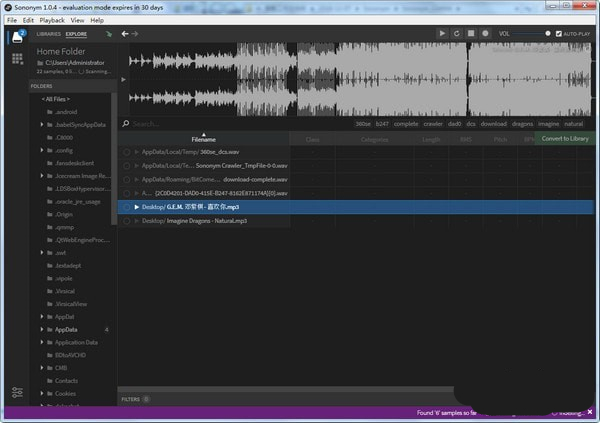Open the settings sliders icon at bottom left
The width and height of the screenshot is (600, 423).
(x=17, y=392)
